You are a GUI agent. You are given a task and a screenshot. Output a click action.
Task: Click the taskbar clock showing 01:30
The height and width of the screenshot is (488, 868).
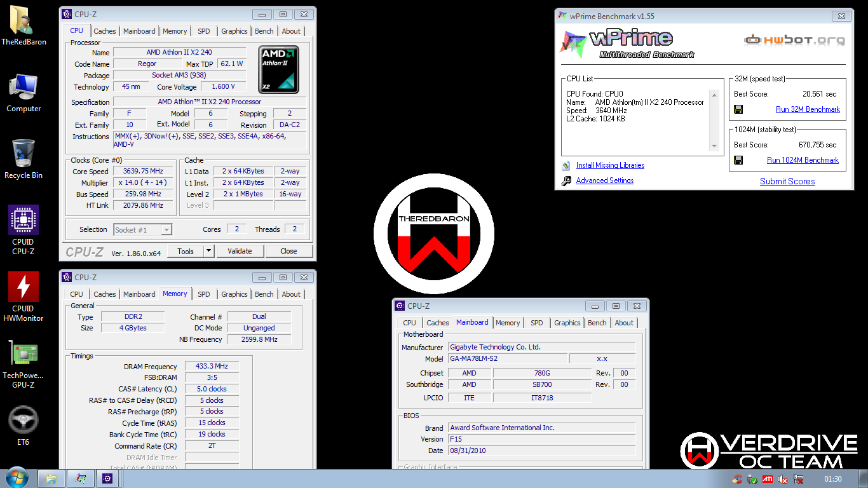point(833,479)
